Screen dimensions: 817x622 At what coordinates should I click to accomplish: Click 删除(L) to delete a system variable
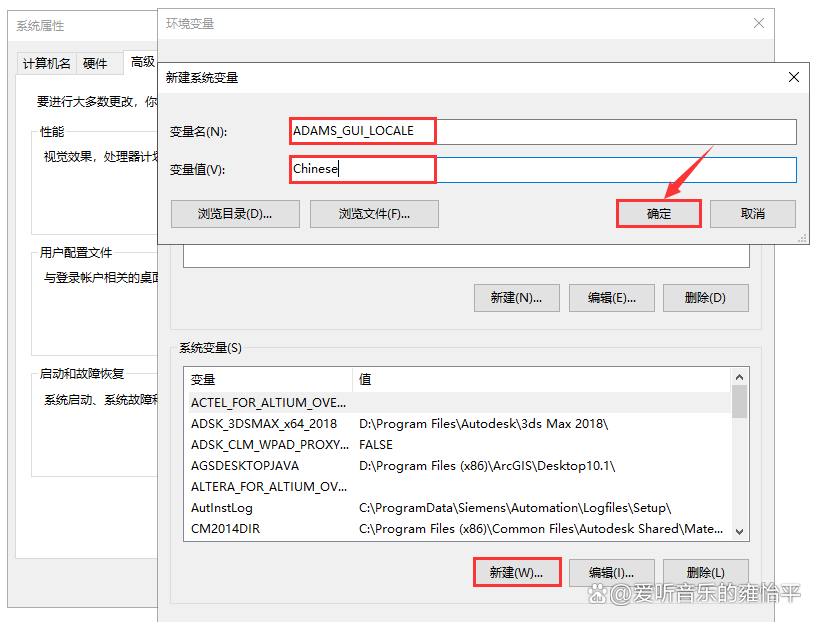click(x=705, y=571)
